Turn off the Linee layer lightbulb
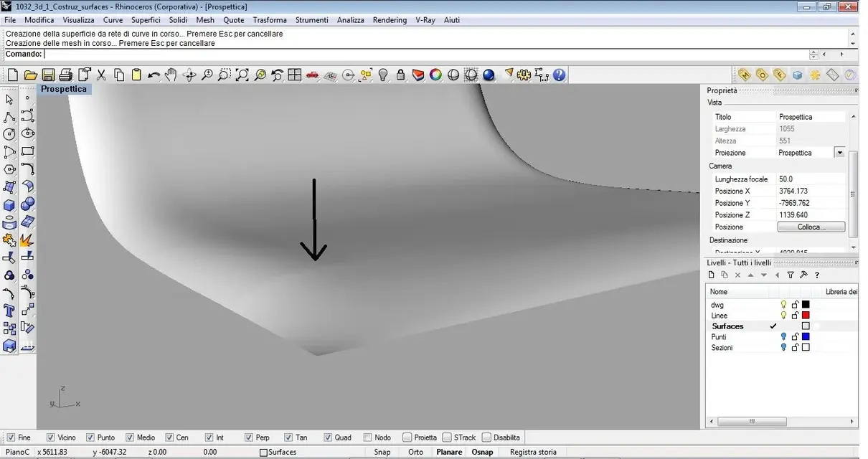The image size is (868, 459). point(783,316)
